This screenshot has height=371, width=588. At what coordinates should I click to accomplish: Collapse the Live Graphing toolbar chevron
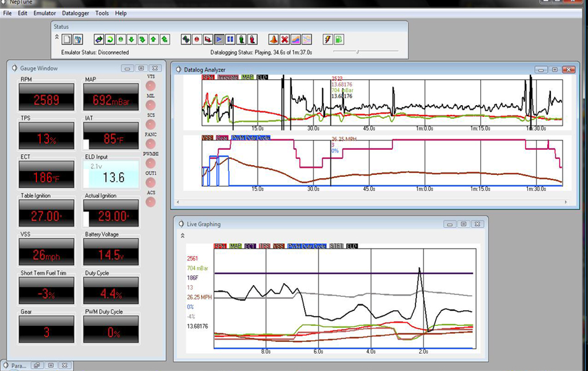pyautogui.click(x=183, y=236)
